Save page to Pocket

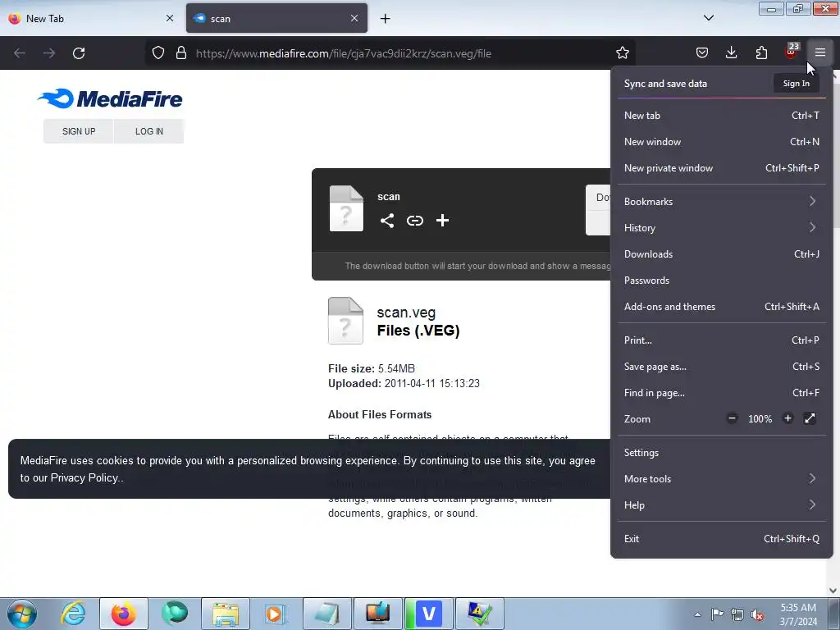pyautogui.click(x=702, y=52)
